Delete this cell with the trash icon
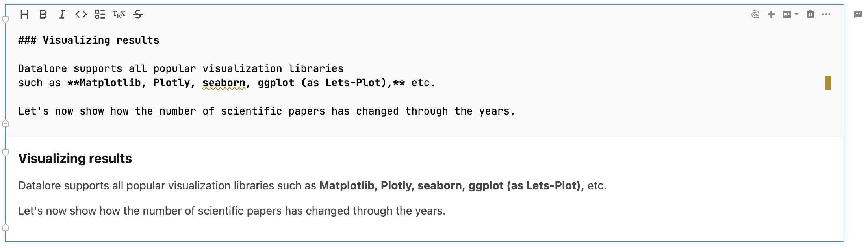Screen dimensions: 868x248 (x=811, y=15)
